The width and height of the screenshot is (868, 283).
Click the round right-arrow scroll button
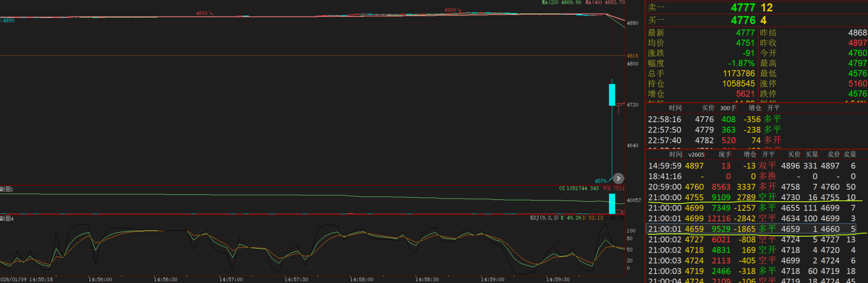[x=618, y=179]
